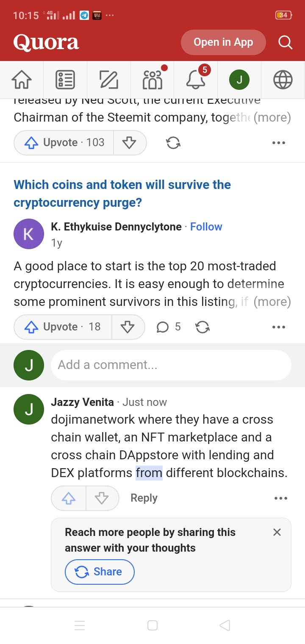Upvote the answer with 18 upvotes

pos(63,327)
